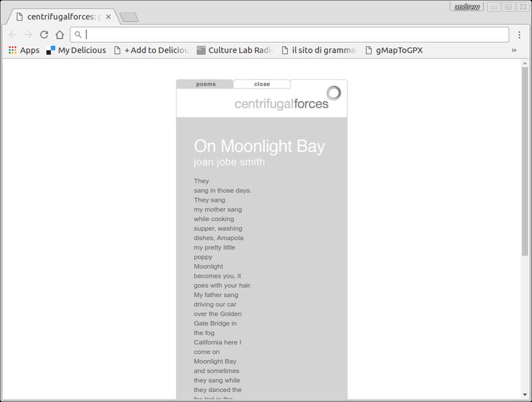
Task: Click the line 'My father sang'
Action: click(216, 295)
